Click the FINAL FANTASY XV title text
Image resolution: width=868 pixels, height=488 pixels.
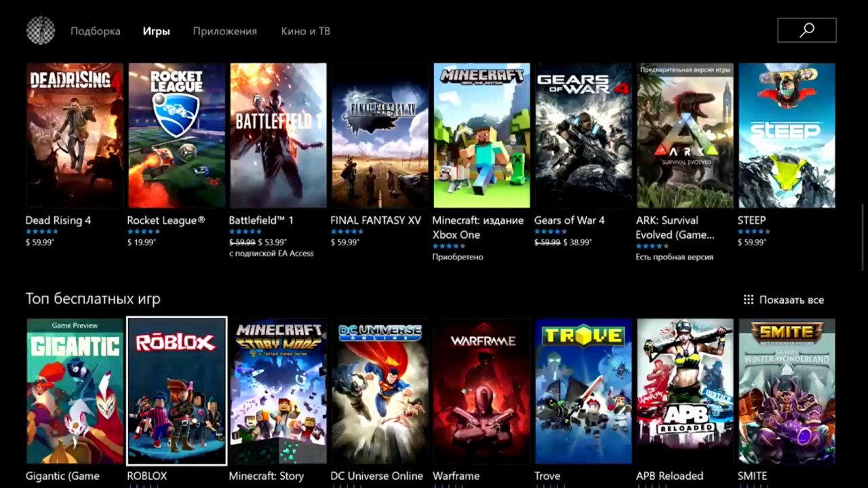[x=376, y=220]
